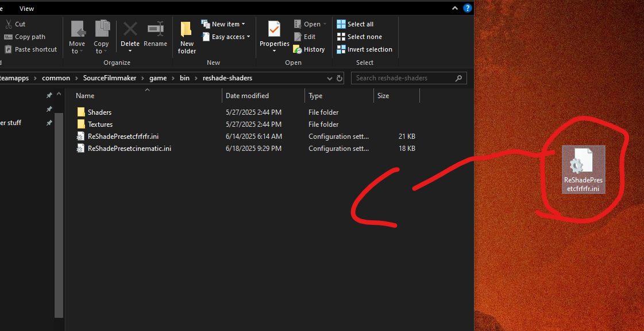Click the 18 KB size cell
The image size is (644, 331).
[407, 149]
